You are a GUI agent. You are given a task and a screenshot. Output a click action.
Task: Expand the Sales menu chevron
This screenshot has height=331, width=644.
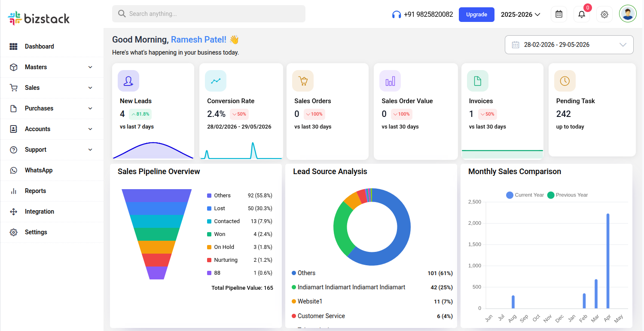click(x=90, y=88)
